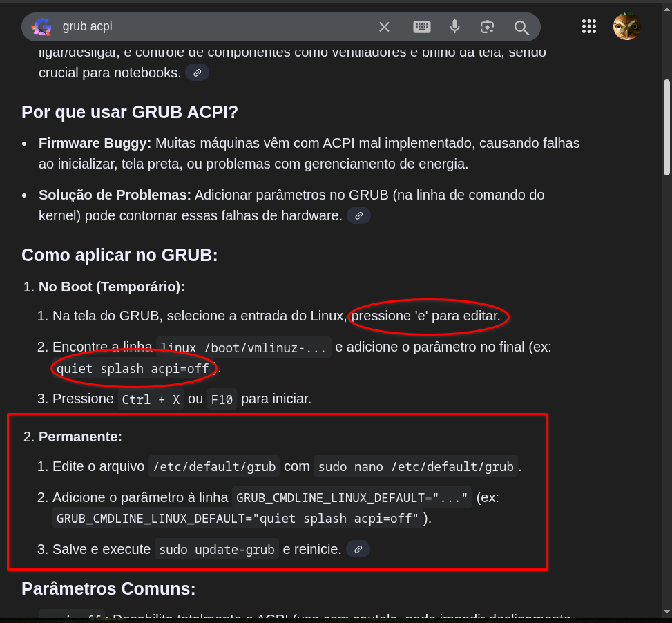The image size is (672, 623).
Task: Start voice search with the microphone icon
Action: [454, 27]
